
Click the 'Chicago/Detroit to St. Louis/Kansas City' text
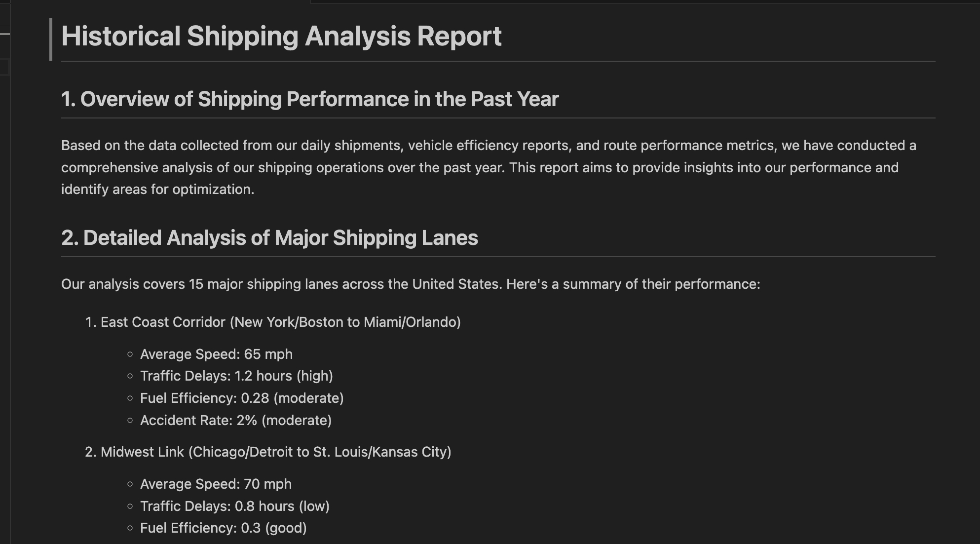320,452
